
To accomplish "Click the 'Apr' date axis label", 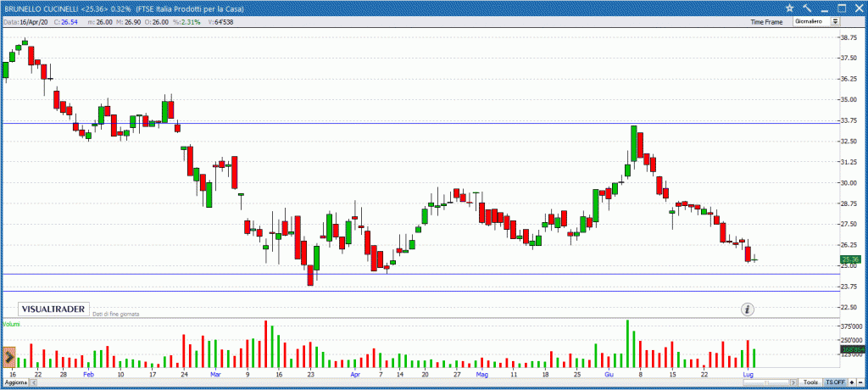I will click(x=355, y=375).
